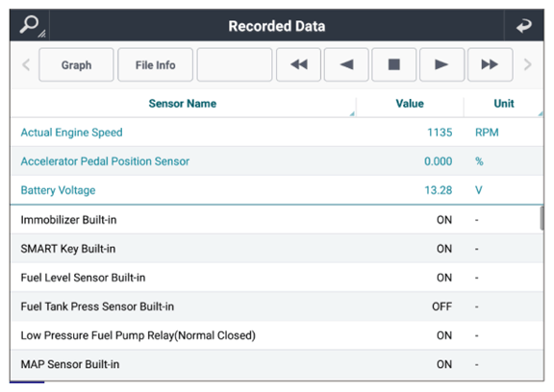Select the Actual Engine Speed row

(277, 133)
